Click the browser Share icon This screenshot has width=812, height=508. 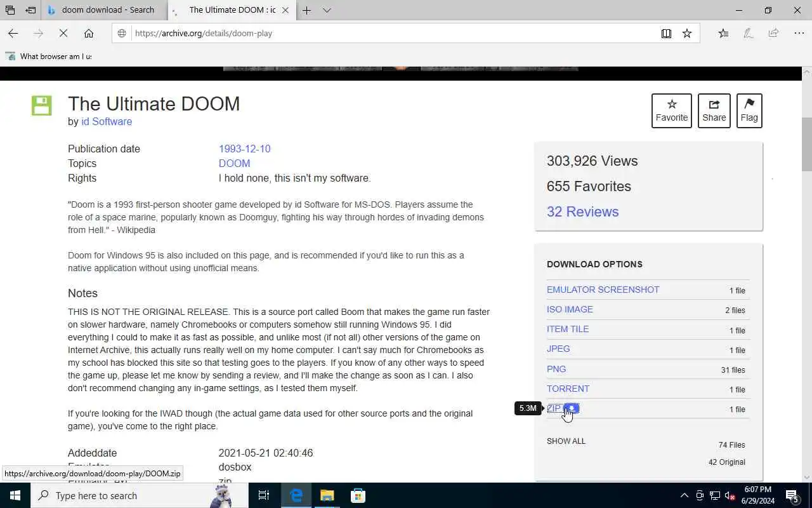point(773,33)
